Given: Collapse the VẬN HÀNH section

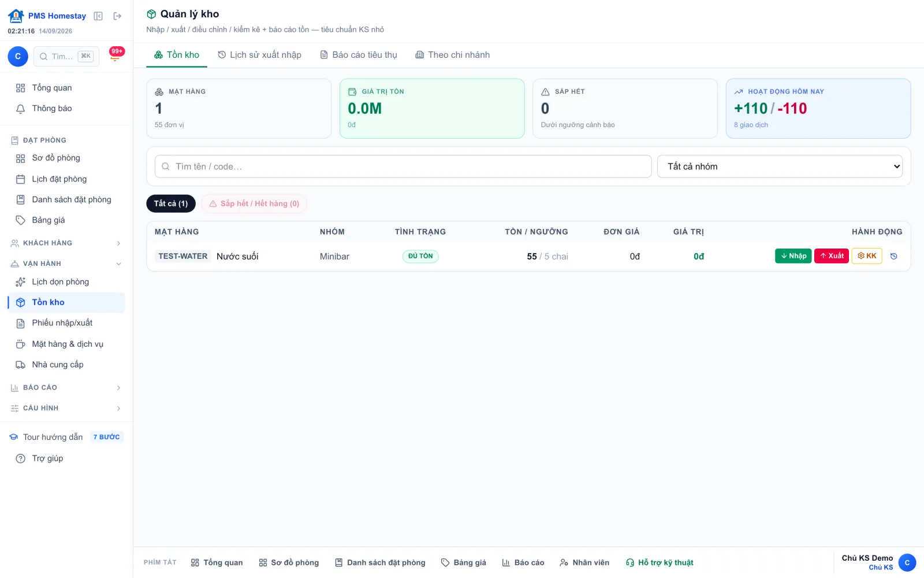Looking at the screenshot, I should coord(66,264).
